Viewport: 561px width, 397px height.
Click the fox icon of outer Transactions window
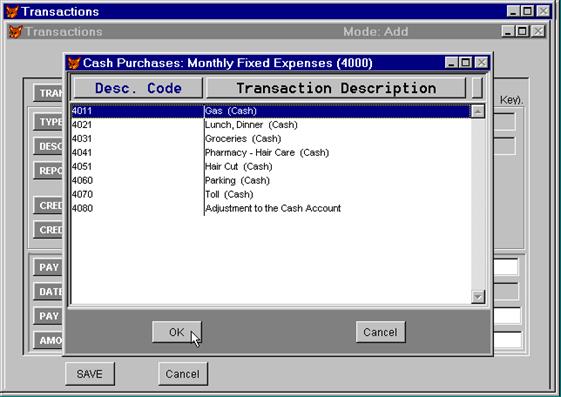point(12,11)
